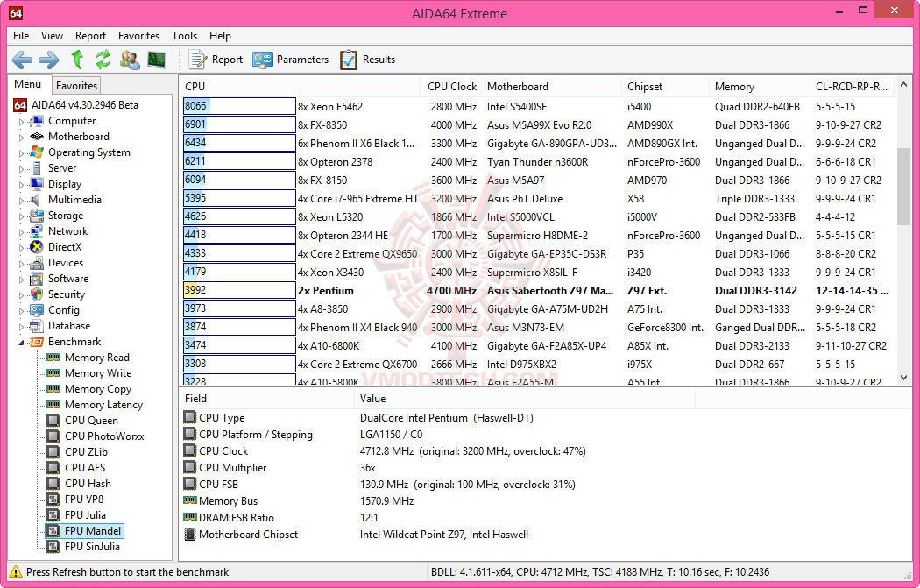The height and width of the screenshot is (588, 920).
Task: Select CPU Hash benchmark icon
Action: [x=53, y=484]
